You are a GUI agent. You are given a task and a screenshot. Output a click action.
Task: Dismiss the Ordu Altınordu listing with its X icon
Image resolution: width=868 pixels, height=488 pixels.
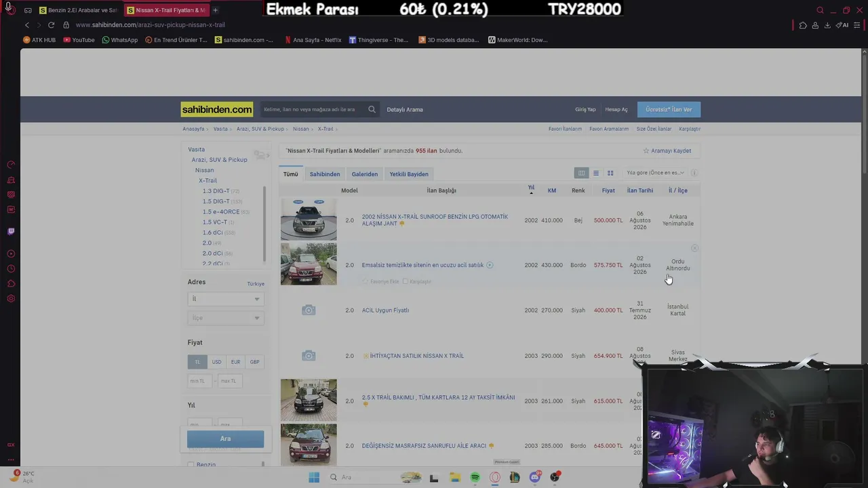[694, 248]
